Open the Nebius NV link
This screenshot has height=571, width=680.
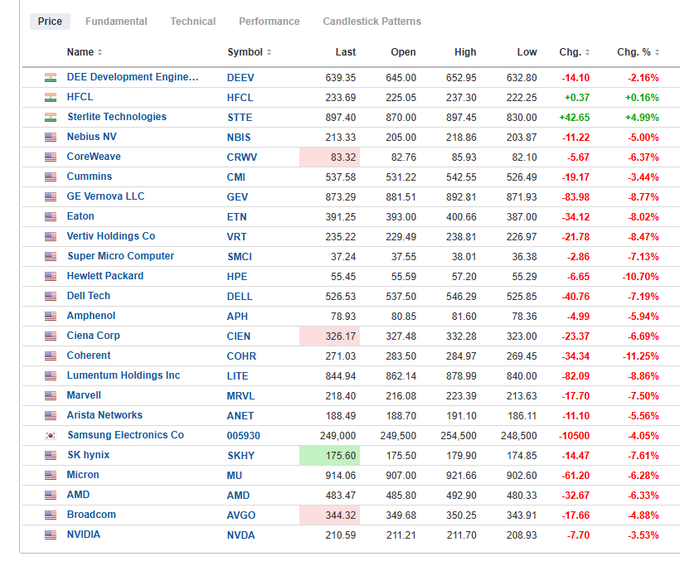tap(92, 137)
